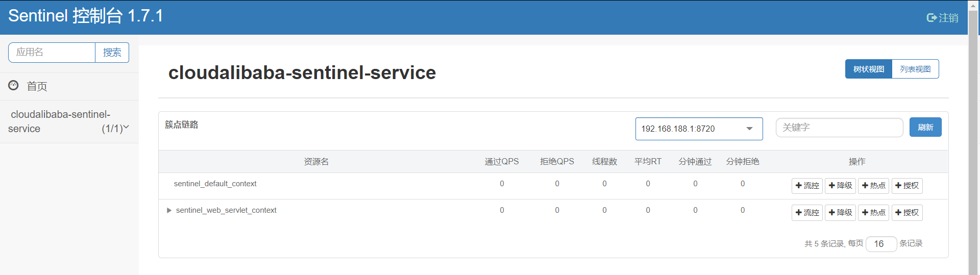Expand the cloudalibaba-sentinel-service sidebar chevron
Image resolution: width=980 pixels, height=275 pixels.
(x=126, y=127)
